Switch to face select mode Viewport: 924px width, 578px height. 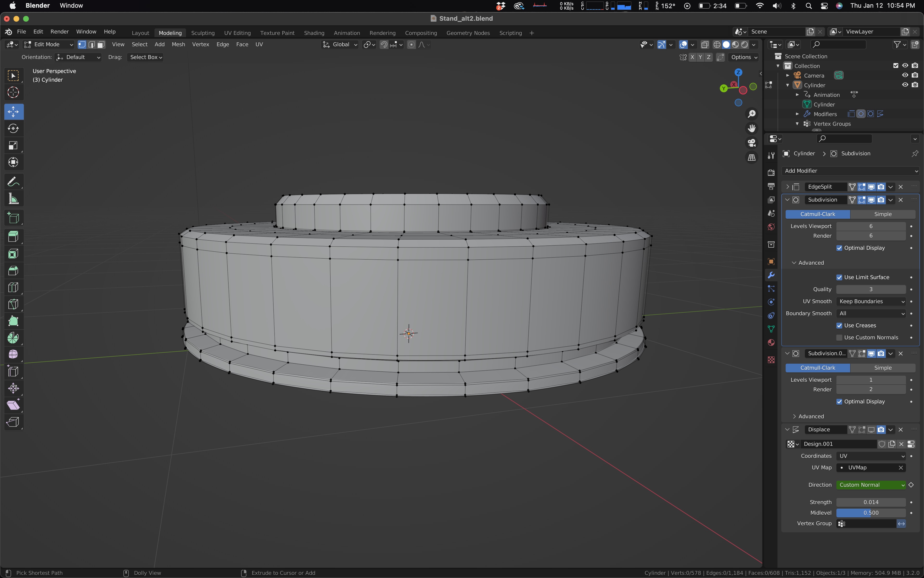[101, 44]
